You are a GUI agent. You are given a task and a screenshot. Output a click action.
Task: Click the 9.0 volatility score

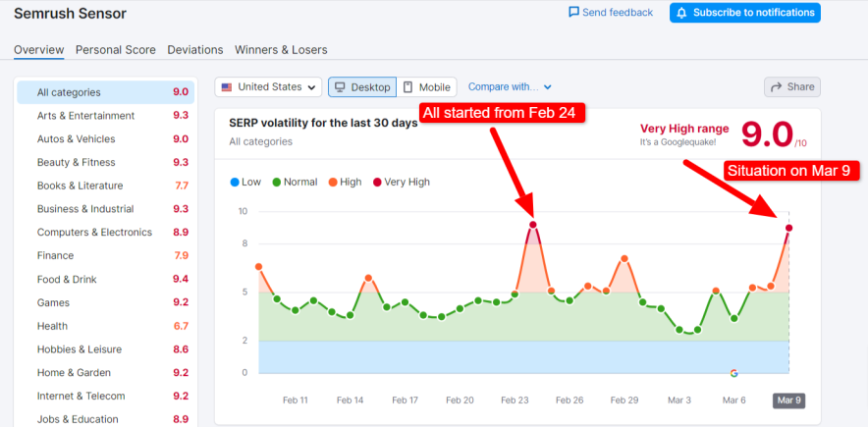tap(768, 134)
